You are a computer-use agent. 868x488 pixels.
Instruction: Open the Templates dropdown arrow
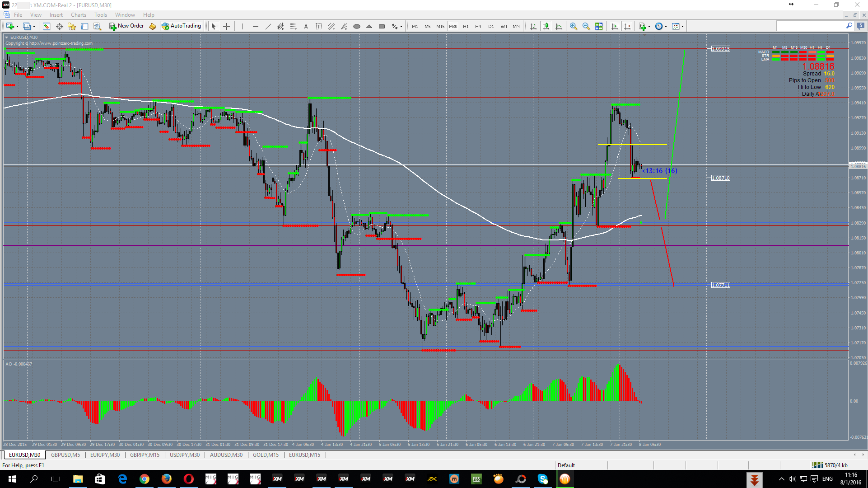point(682,27)
